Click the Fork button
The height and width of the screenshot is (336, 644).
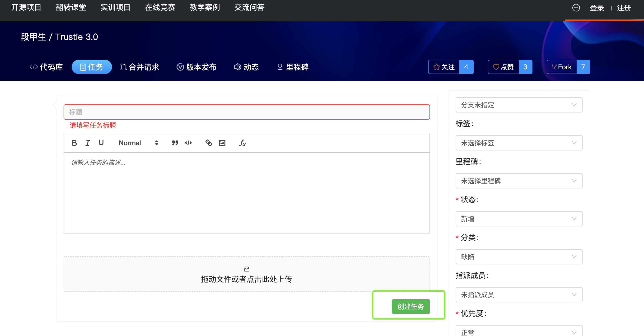562,67
